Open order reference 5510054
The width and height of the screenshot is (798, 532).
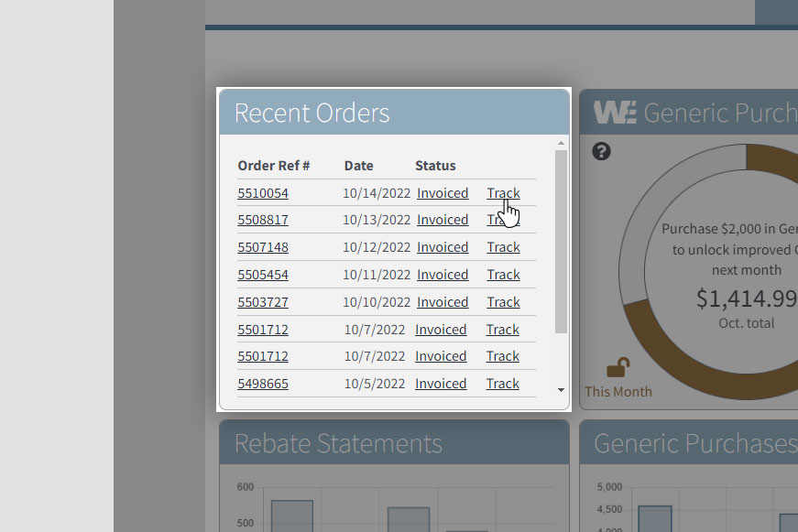[263, 193]
